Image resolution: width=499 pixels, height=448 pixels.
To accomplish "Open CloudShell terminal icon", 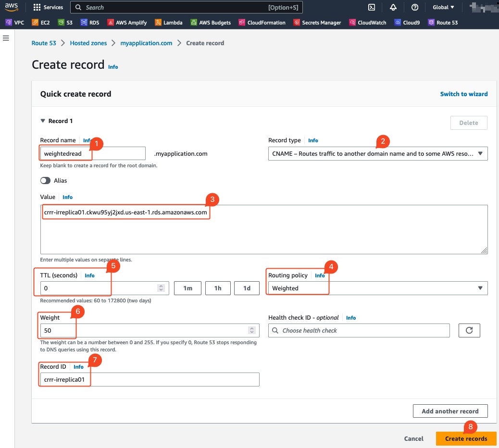I will pyautogui.click(x=372, y=7).
